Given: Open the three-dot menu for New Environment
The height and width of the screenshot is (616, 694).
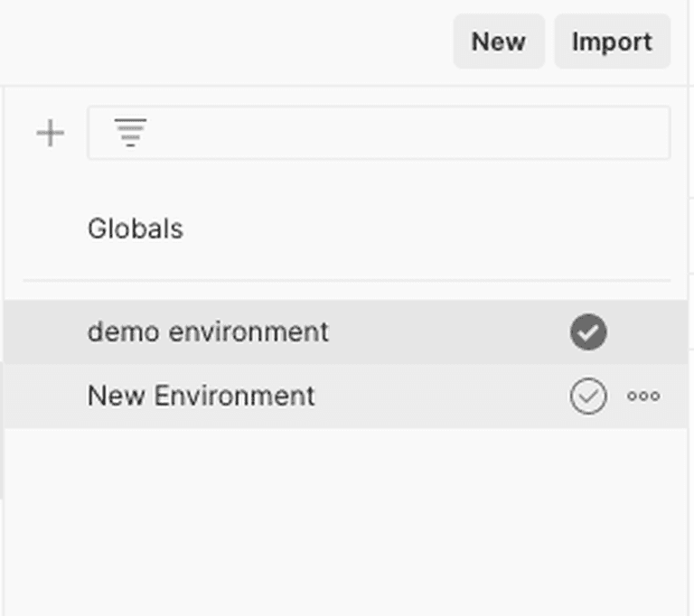Looking at the screenshot, I should click(x=643, y=396).
